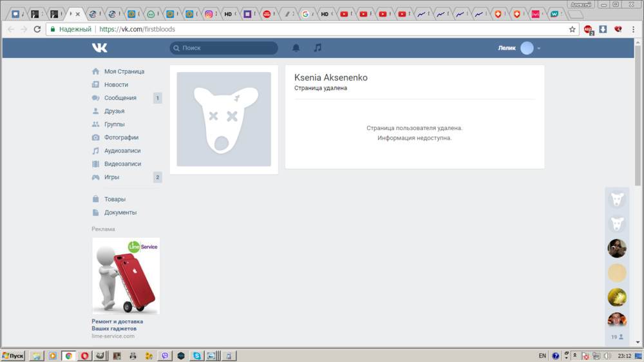Reload the page in Chrome
The width and height of the screenshot is (644, 362).
click(x=37, y=29)
